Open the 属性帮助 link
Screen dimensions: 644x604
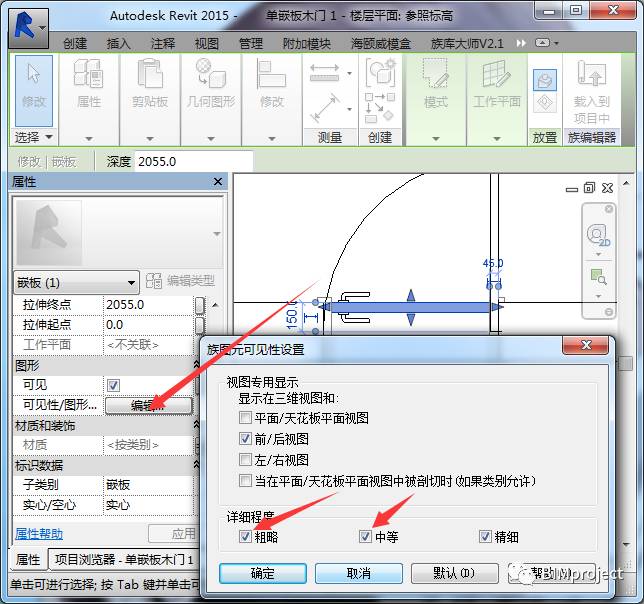(x=39, y=534)
